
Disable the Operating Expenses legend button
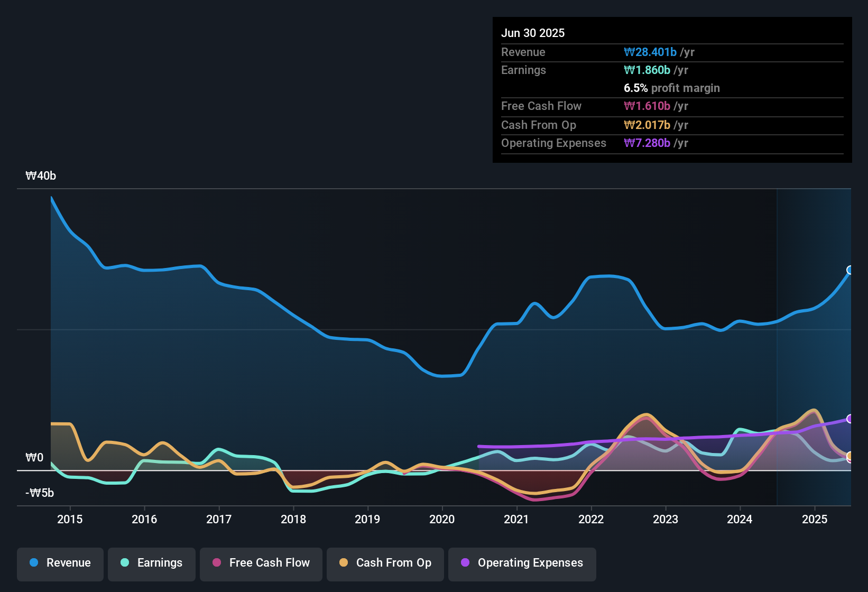522,563
